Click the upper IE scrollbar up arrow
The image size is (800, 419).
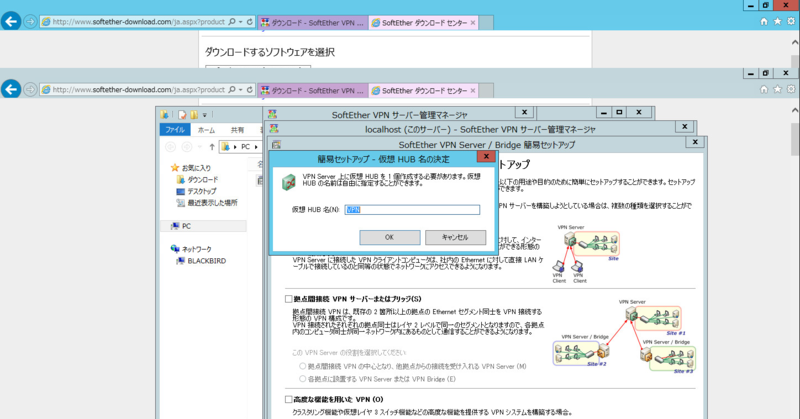[795, 43]
